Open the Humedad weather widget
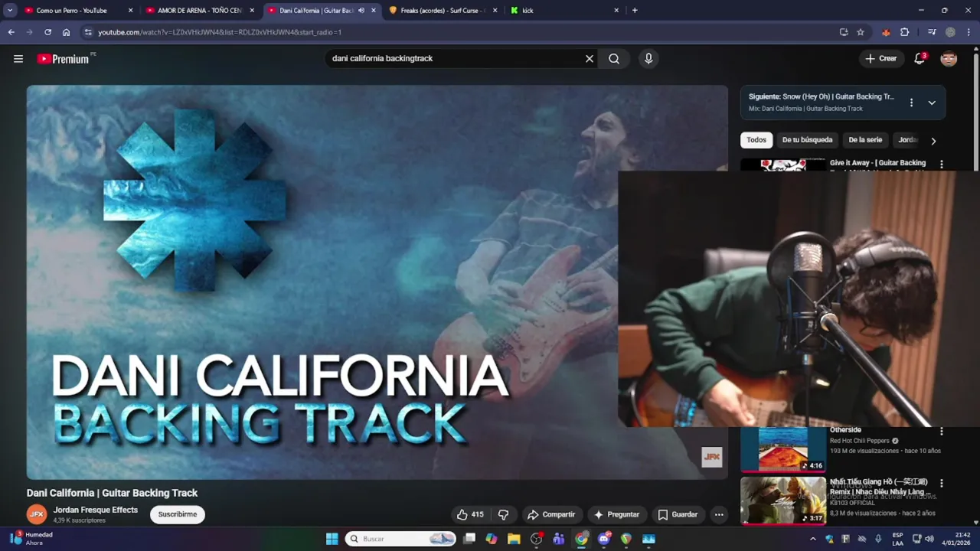The image size is (980, 551). tap(31, 539)
